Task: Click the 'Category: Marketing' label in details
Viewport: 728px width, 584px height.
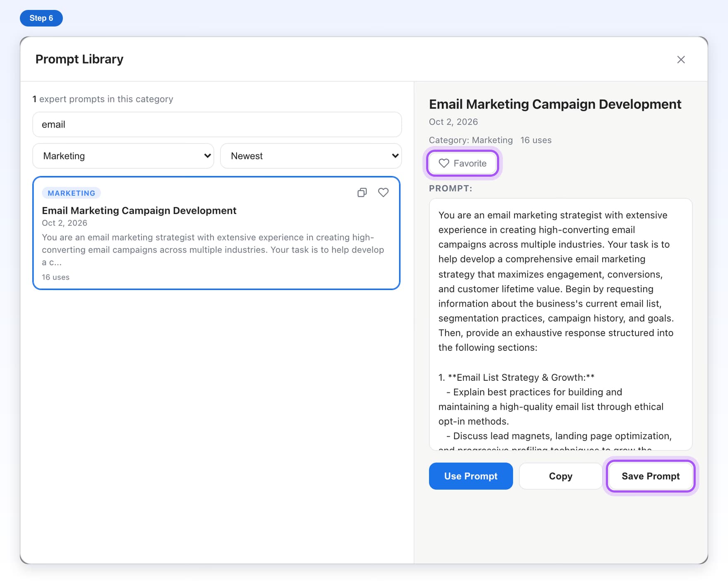Action: click(x=471, y=140)
